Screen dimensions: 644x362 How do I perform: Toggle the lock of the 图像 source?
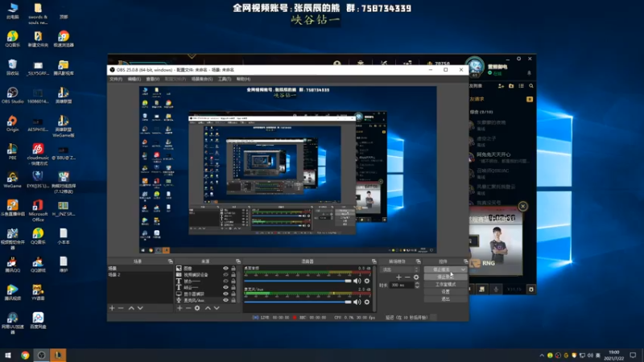coord(233,269)
